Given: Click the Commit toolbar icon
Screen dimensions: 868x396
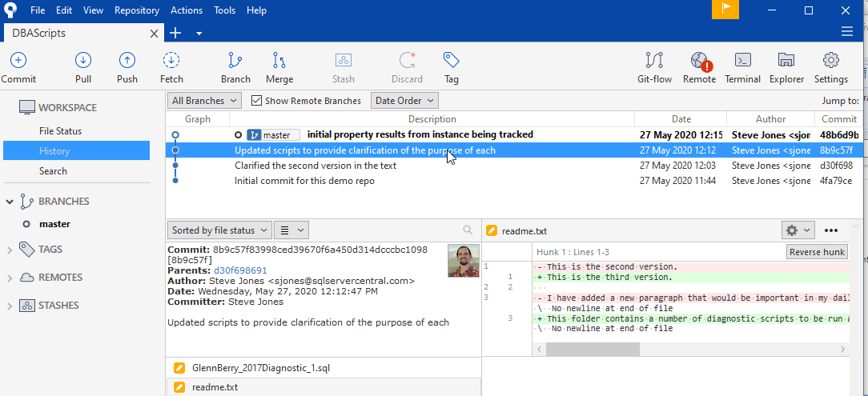Looking at the screenshot, I should [x=18, y=61].
